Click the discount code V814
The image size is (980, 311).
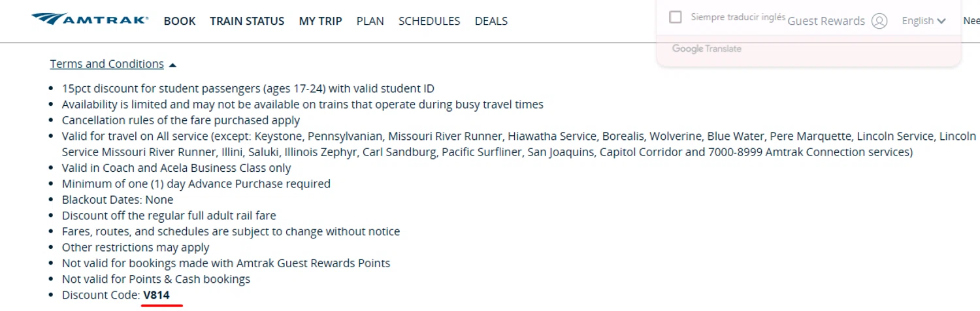tap(157, 295)
